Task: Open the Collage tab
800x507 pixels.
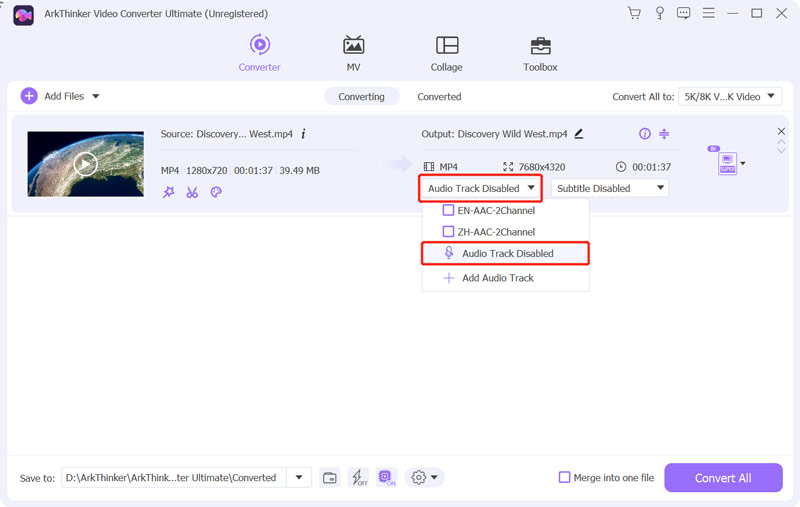Action: (446, 53)
